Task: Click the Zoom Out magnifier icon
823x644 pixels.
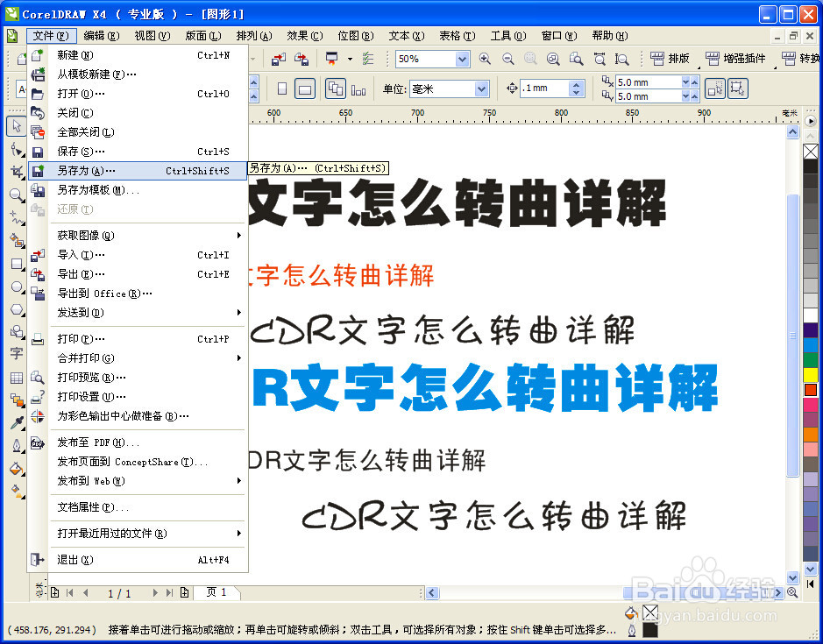Action: [x=507, y=59]
